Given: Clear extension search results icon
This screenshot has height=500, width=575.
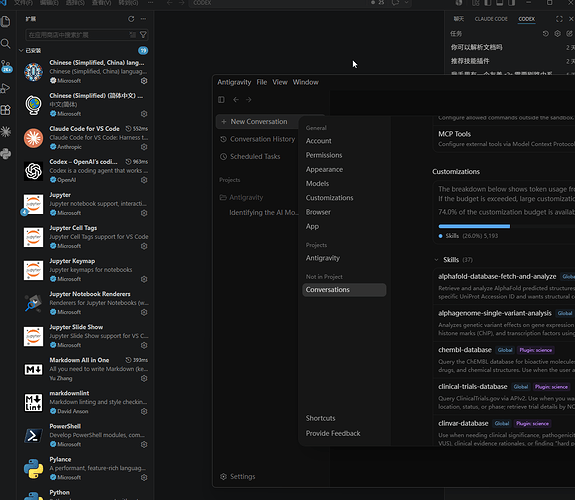Looking at the screenshot, I should 132,35.
